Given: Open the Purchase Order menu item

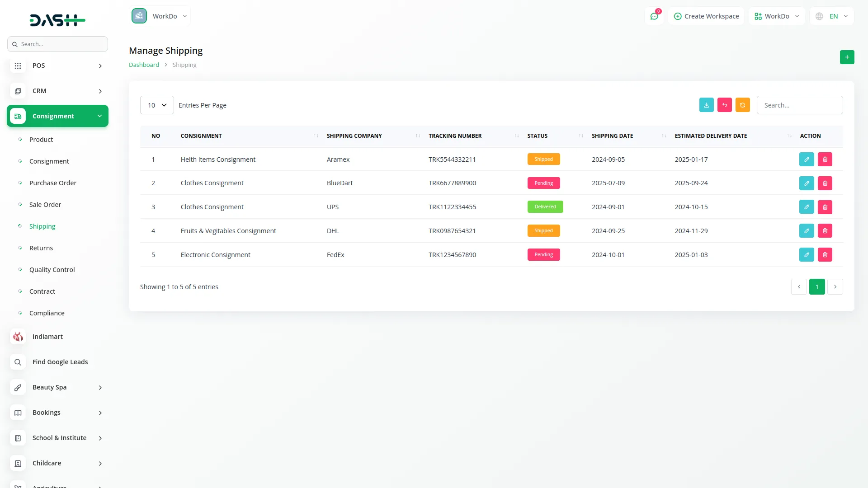Looking at the screenshot, I should click(53, 183).
